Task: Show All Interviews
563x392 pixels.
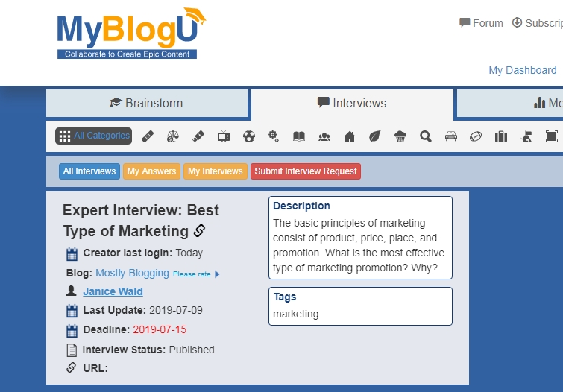Action: pos(89,171)
